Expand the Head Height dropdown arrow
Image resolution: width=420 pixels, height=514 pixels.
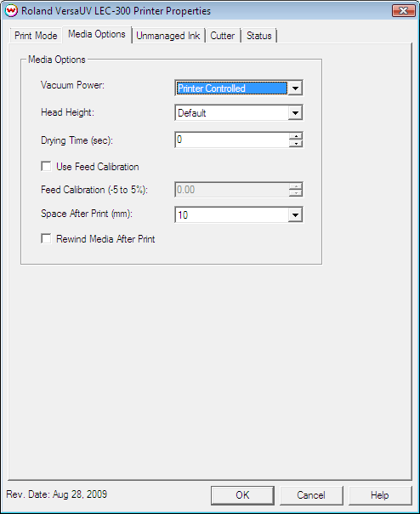pos(295,113)
